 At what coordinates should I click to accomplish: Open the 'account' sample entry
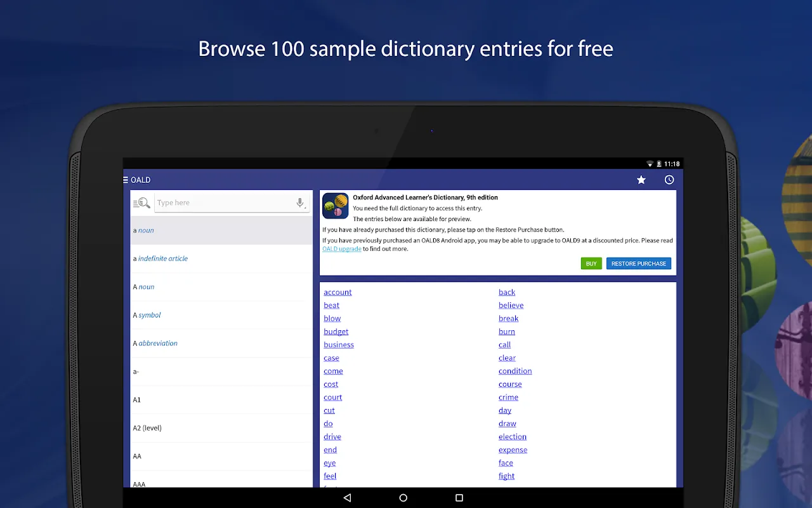(337, 292)
